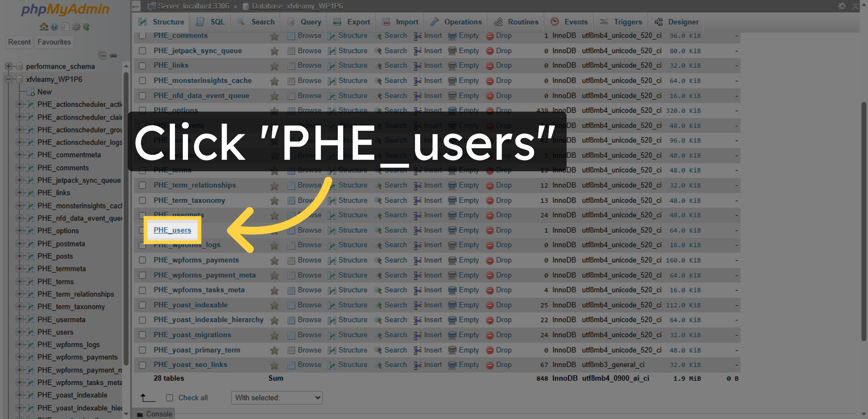Click the highlighted PHE_users table link

coord(172,230)
